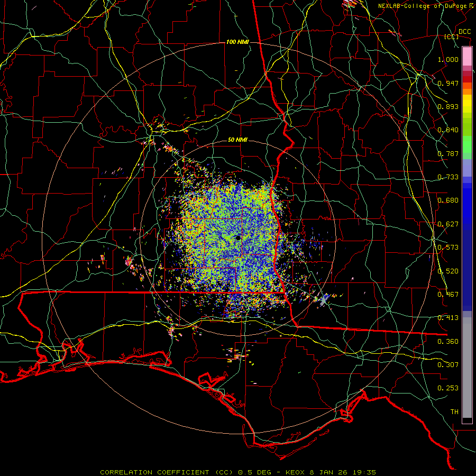
Task: Click the "100 NMI" range ring label
Action: (x=237, y=42)
